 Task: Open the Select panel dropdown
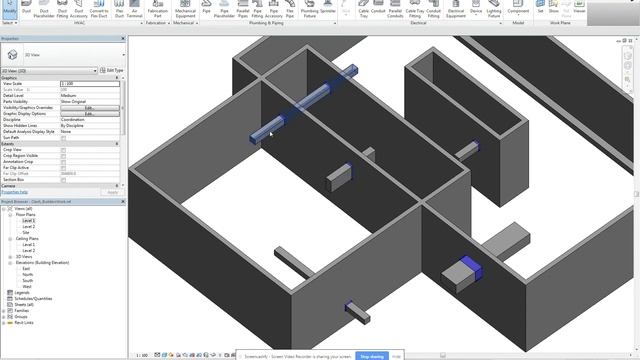point(10,23)
